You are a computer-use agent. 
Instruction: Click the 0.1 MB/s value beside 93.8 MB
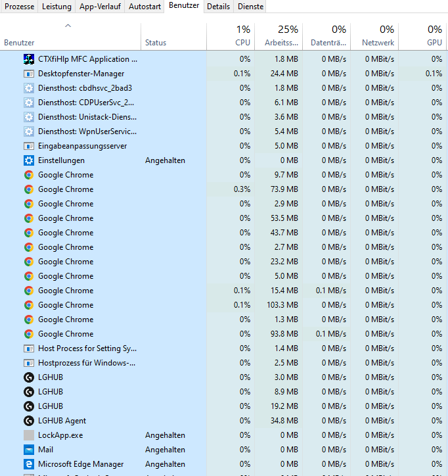tap(331, 334)
